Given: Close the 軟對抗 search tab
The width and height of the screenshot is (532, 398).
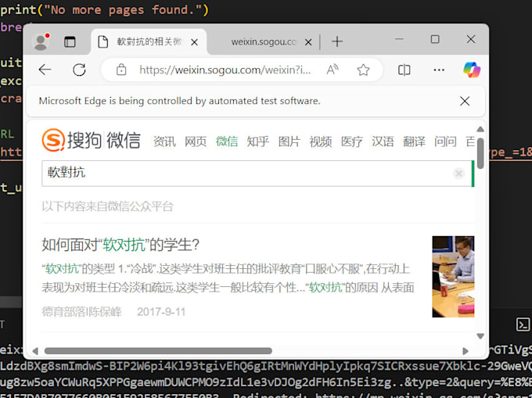Looking at the screenshot, I should [x=194, y=42].
